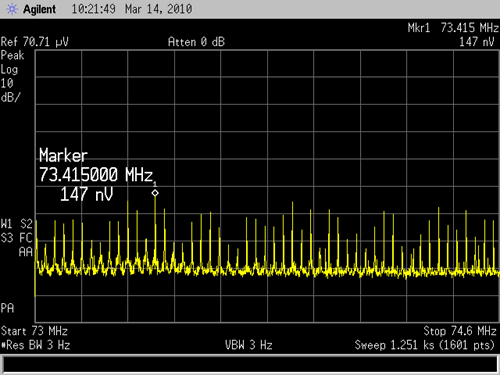Click the W1 S2 trace status label
This screenshot has width=500, height=375.
point(17,224)
